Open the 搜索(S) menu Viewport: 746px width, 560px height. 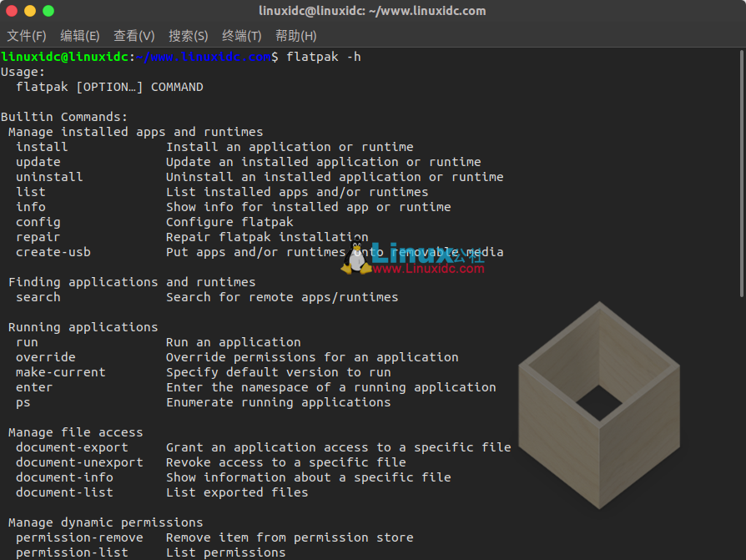[x=189, y=36]
